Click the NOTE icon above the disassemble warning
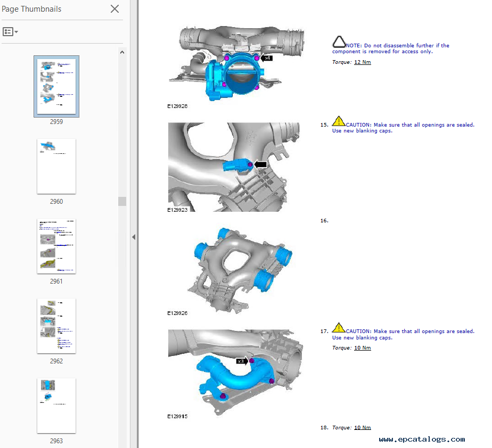 339,42
